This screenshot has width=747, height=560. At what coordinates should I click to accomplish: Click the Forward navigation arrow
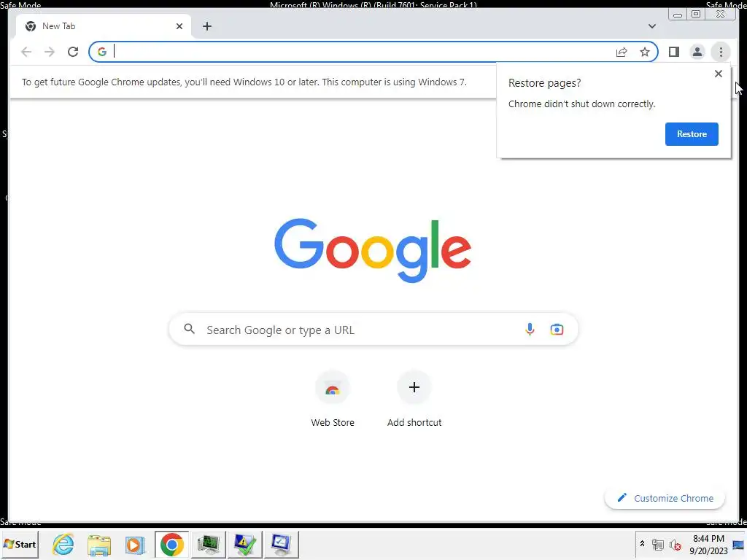pos(50,52)
